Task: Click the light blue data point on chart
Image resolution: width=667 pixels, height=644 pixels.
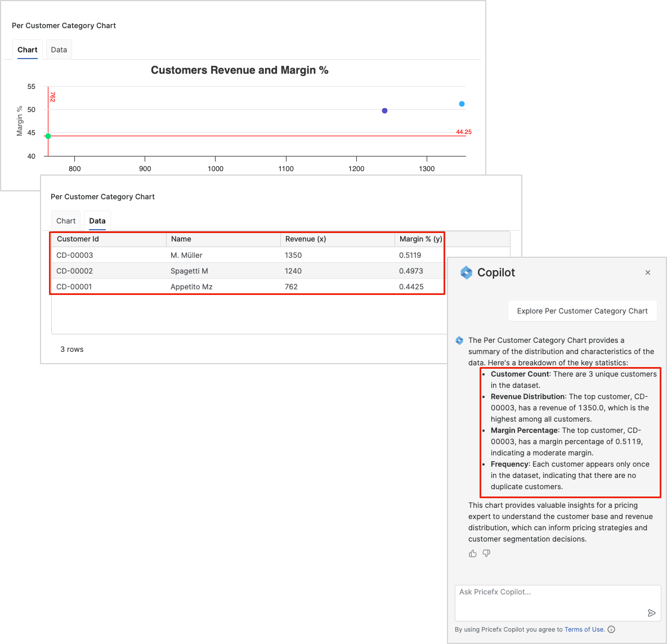Action: (462, 104)
